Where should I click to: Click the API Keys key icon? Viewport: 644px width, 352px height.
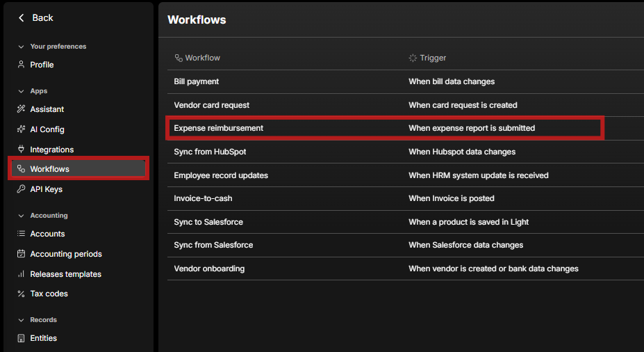[21, 189]
